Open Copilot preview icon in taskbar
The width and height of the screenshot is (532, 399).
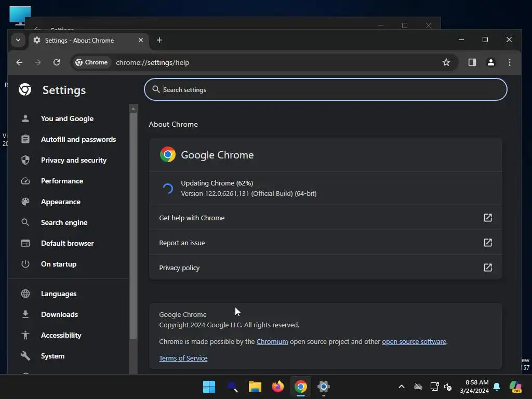click(515, 387)
